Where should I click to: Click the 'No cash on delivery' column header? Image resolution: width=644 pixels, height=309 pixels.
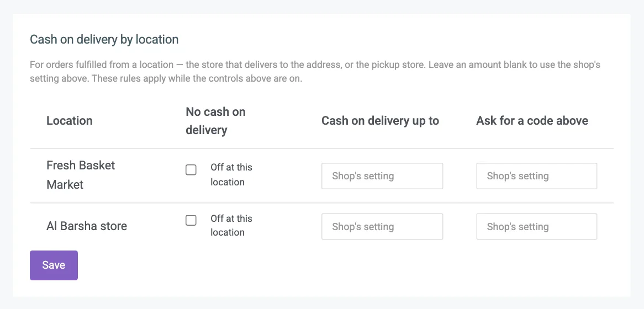click(215, 121)
